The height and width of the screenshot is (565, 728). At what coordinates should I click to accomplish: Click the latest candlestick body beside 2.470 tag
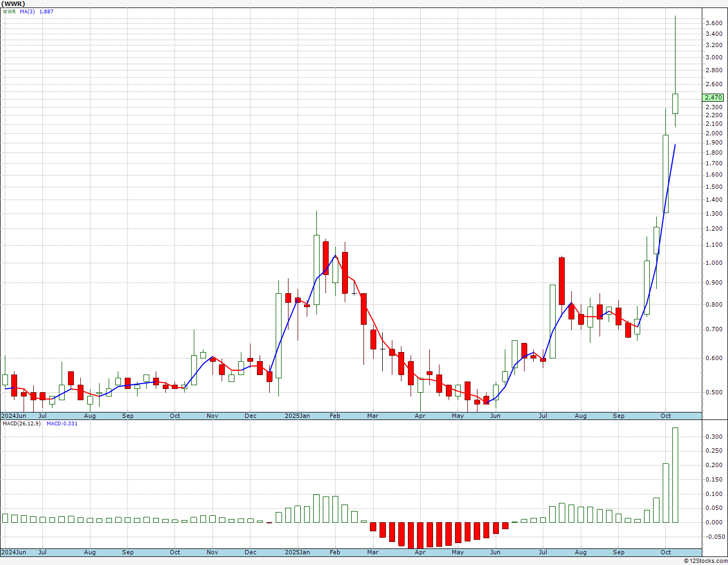point(675,104)
